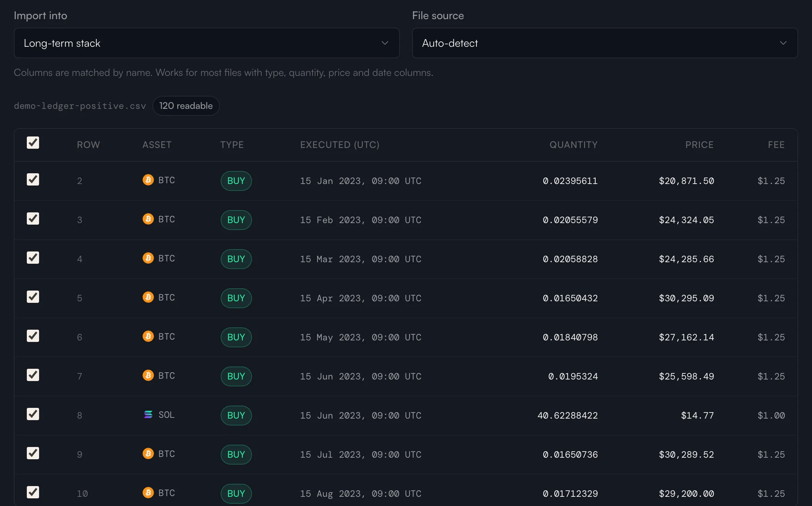The image size is (812, 506).
Task: Click the Bitcoin icon in row 6
Action: (x=148, y=336)
